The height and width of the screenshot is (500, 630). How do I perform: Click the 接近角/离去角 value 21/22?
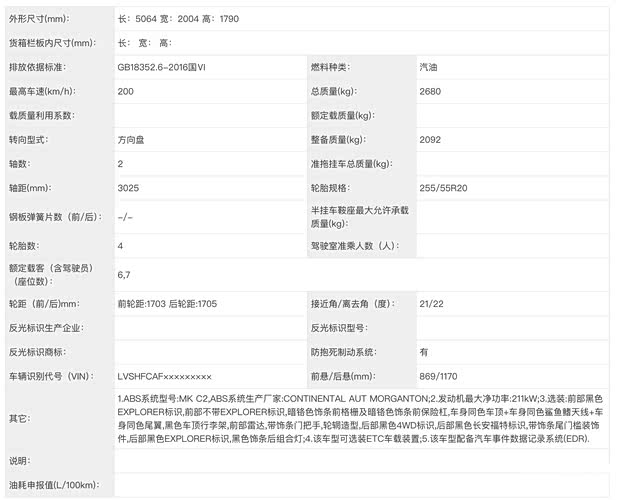[x=431, y=303]
